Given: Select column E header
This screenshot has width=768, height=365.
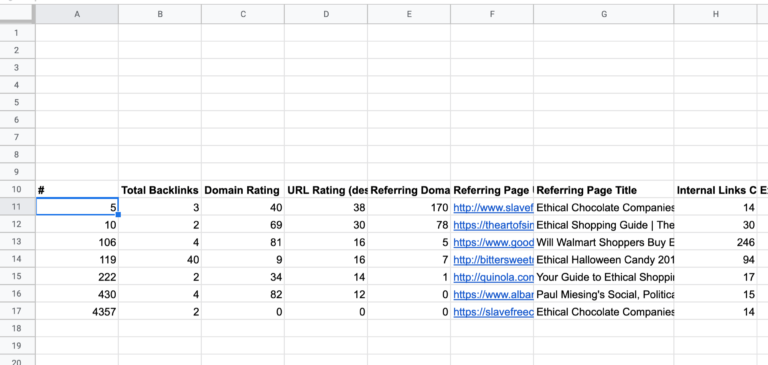Looking at the screenshot, I should pyautogui.click(x=409, y=15).
